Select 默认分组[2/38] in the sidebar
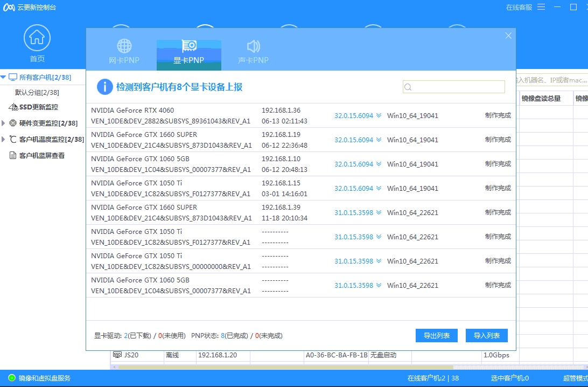Image resolution: width=588 pixels, height=387 pixels. click(37, 92)
